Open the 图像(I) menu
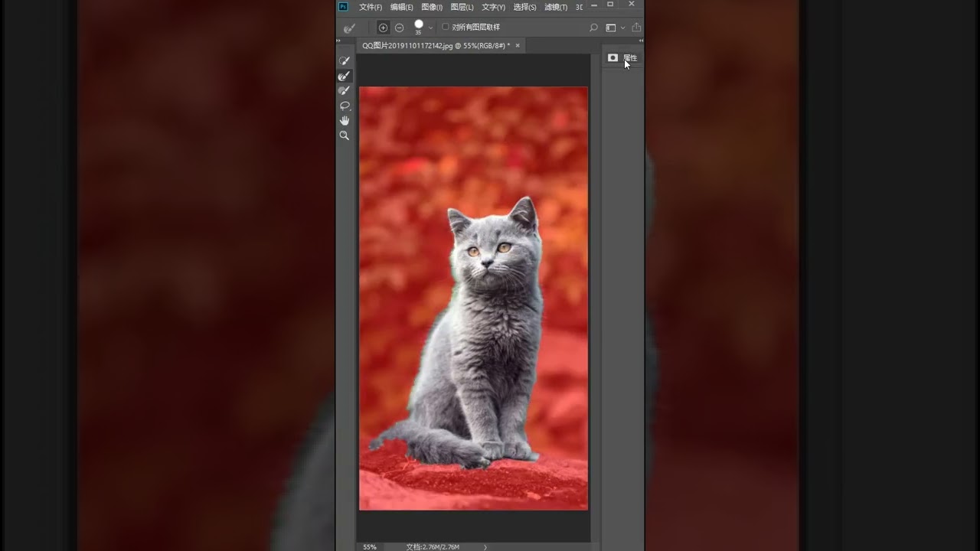This screenshot has height=551, width=980. [x=432, y=7]
